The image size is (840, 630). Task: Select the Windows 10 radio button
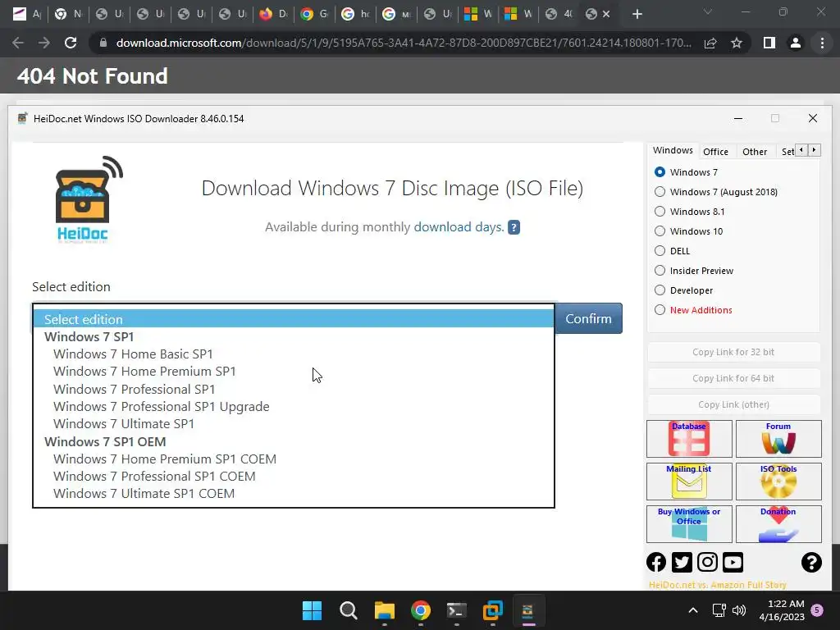coord(660,231)
